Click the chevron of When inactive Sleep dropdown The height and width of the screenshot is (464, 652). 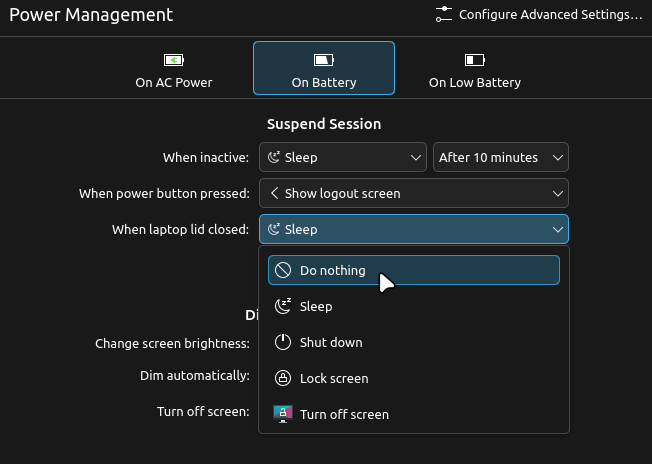click(415, 158)
